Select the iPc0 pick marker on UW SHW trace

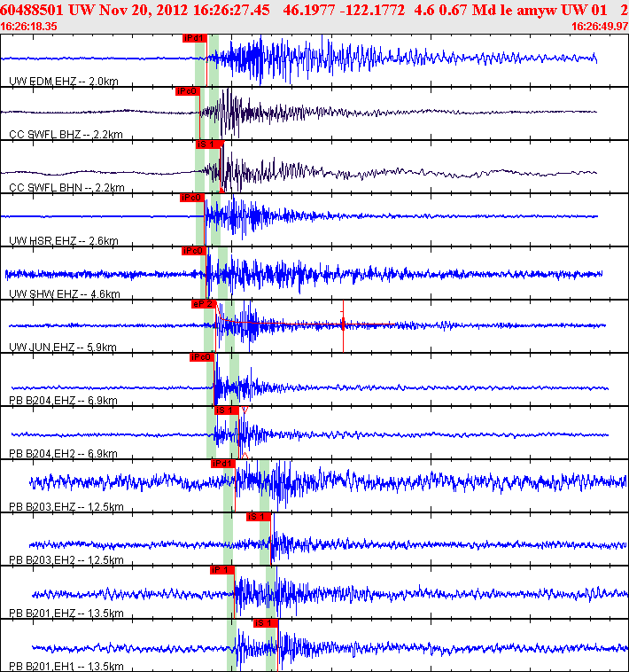point(193,251)
